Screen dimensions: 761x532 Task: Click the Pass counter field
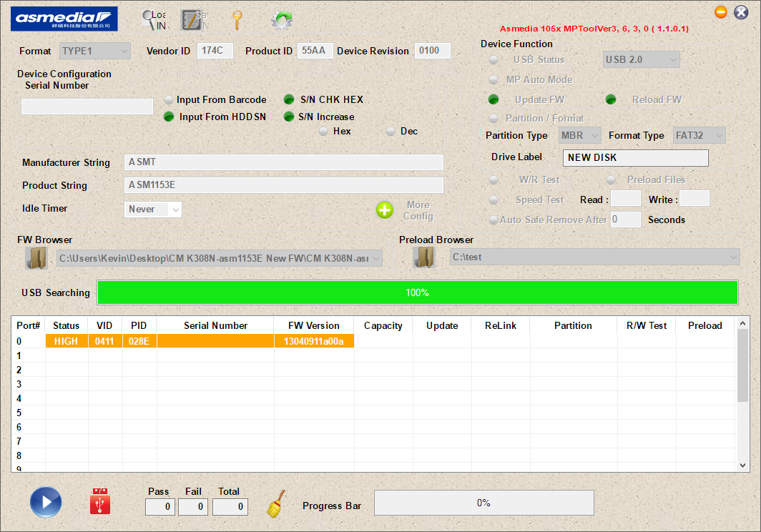[x=160, y=507]
